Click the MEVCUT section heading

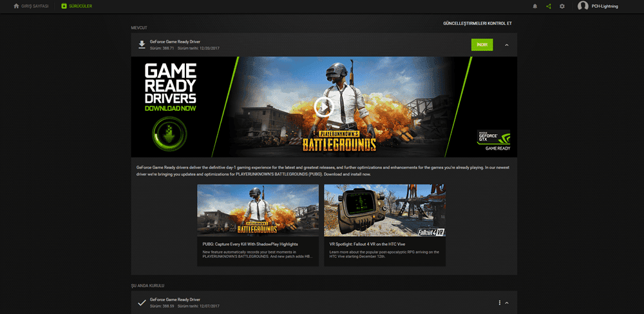(x=139, y=28)
